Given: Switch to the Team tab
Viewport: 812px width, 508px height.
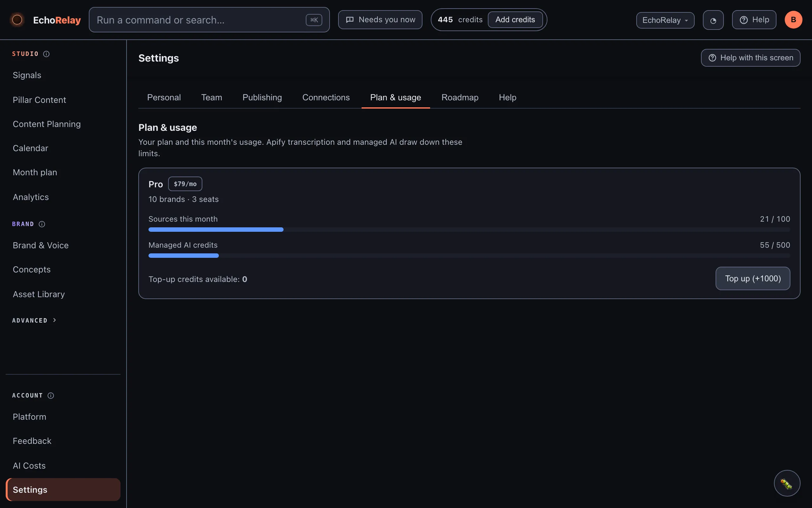Looking at the screenshot, I should point(211,97).
